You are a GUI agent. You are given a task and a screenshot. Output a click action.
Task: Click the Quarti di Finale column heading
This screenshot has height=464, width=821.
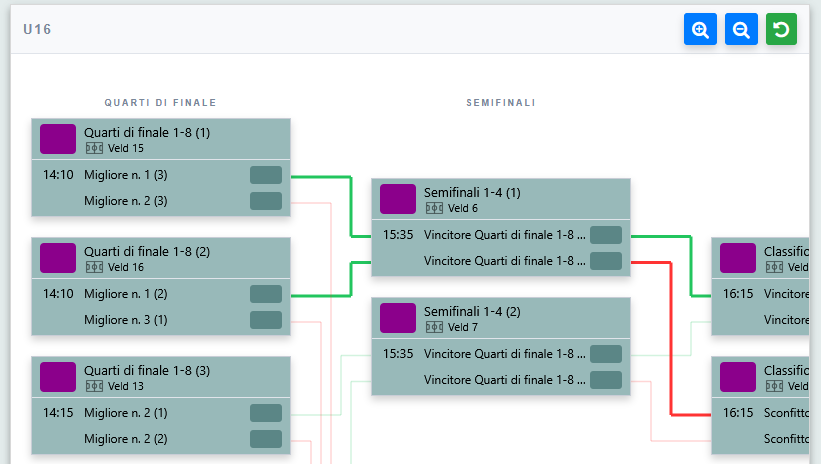160,103
